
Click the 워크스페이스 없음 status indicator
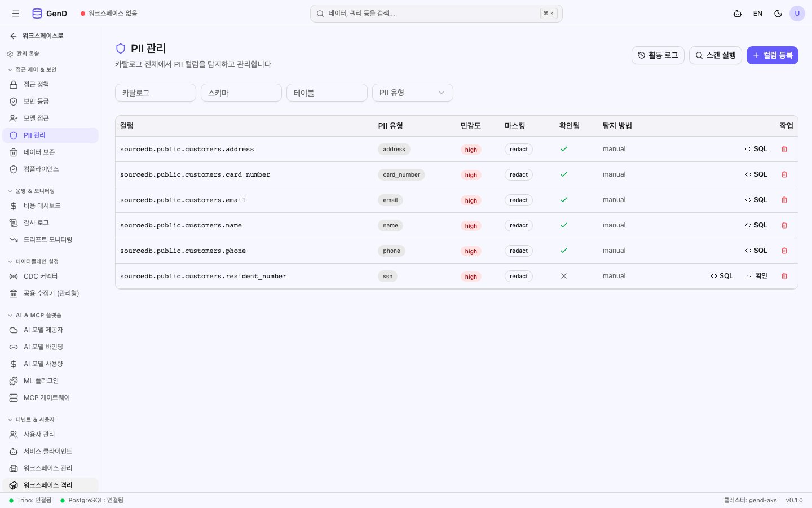pos(109,14)
